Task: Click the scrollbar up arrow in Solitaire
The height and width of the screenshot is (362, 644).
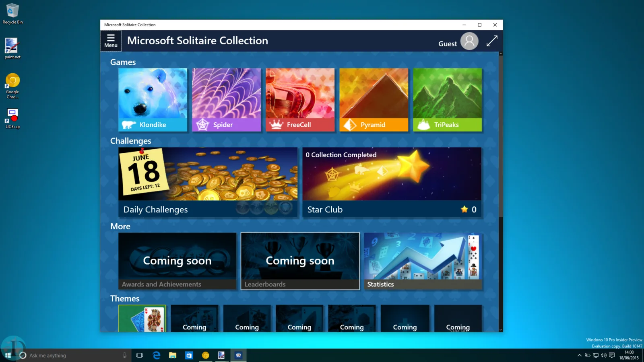Action: click(x=501, y=53)
